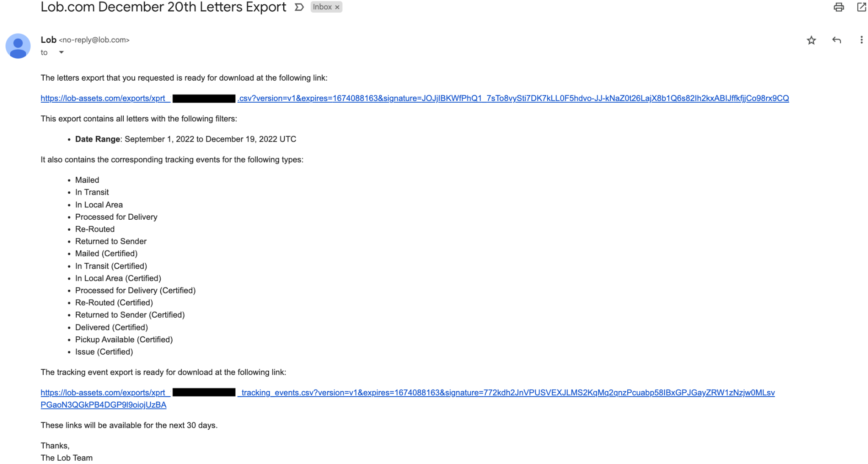Open the three-dot More options menu
868x464 pixels.
[861, 40]
